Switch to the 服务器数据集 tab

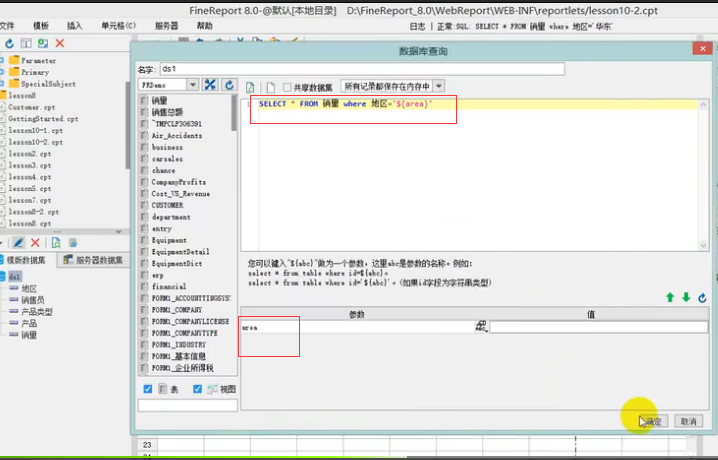[93, 260]
